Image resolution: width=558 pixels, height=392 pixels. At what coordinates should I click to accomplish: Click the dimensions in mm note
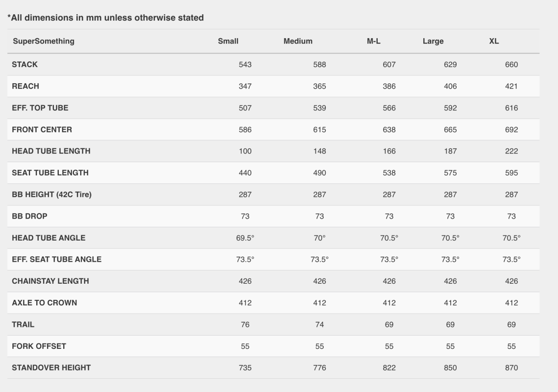click(x=105, y=18)
